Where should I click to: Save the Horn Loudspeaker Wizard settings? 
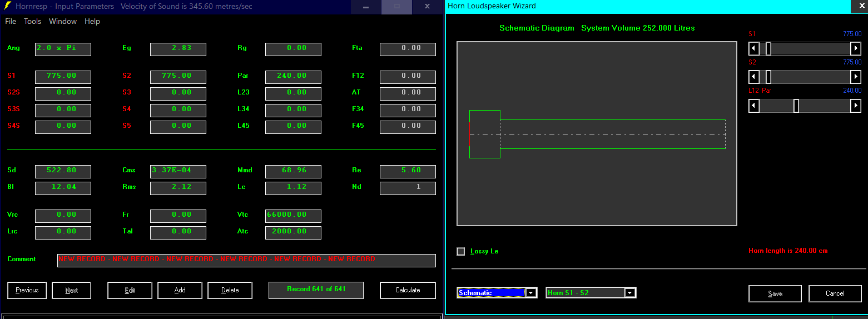(775, 293)
